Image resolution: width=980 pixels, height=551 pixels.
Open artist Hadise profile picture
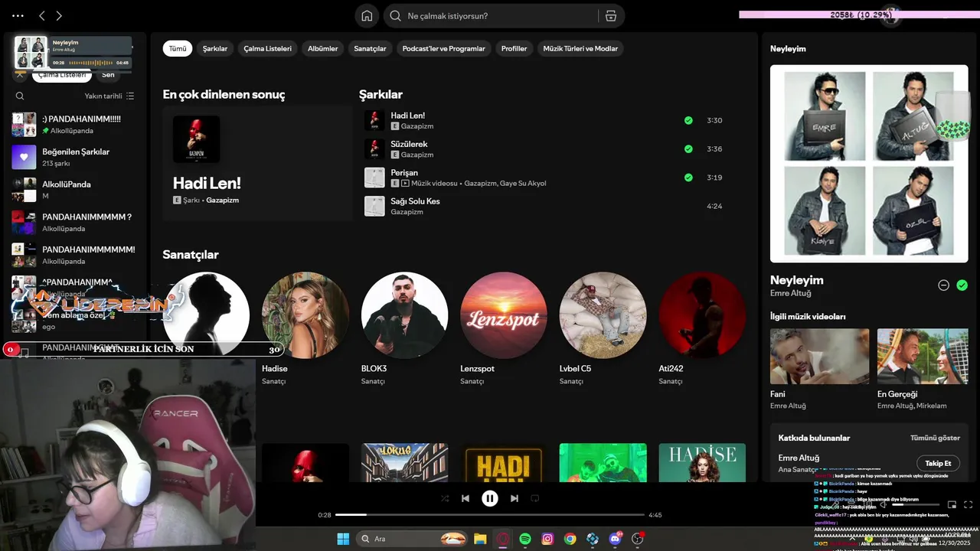point(305,315)
